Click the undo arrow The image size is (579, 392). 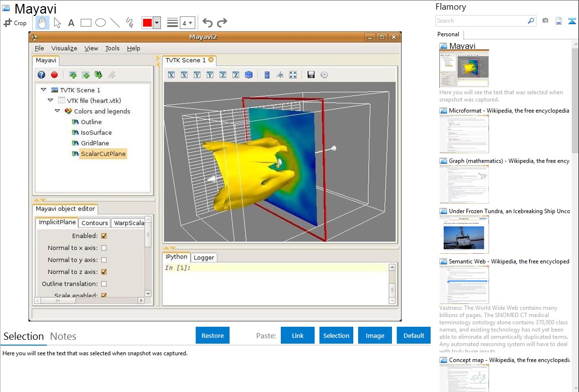(x=207, y=23)
